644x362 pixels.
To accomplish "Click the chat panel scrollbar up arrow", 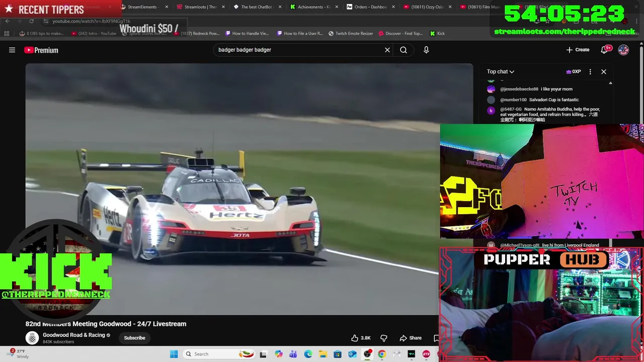I will point(610,83).
